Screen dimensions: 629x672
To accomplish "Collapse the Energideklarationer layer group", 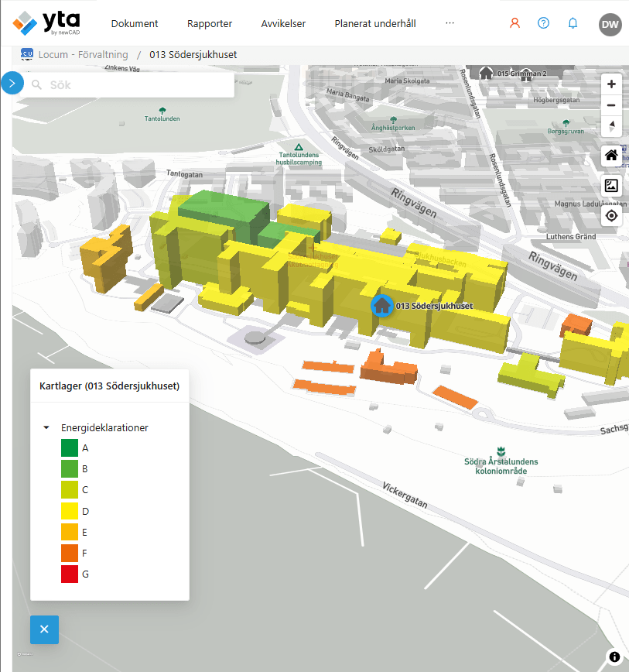I will tap(46, 427).
